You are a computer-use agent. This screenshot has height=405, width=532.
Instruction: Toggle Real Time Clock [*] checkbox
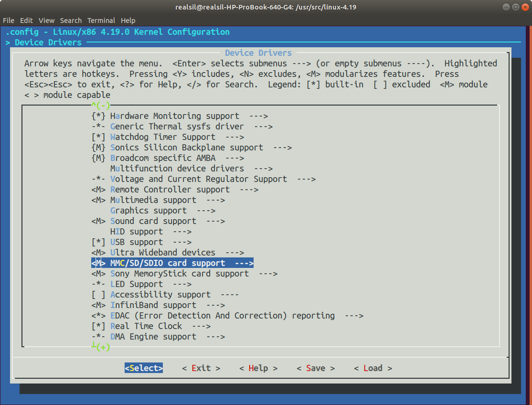[x=98, y=326]
